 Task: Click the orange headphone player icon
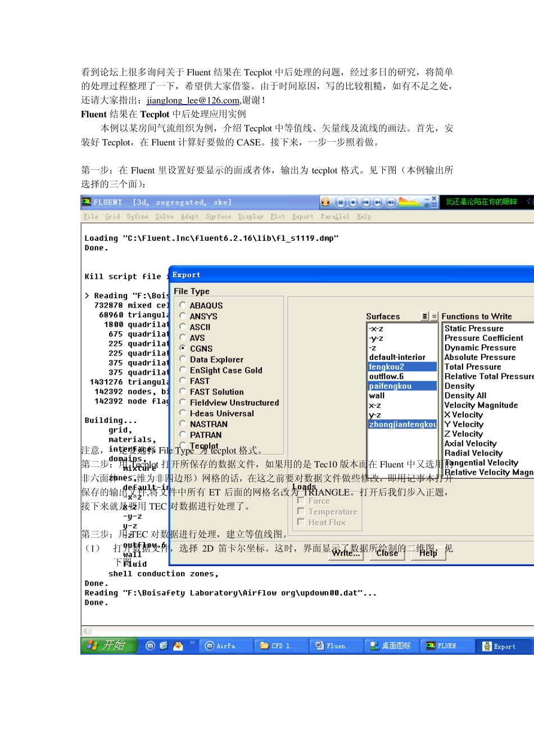pos(325,202)
